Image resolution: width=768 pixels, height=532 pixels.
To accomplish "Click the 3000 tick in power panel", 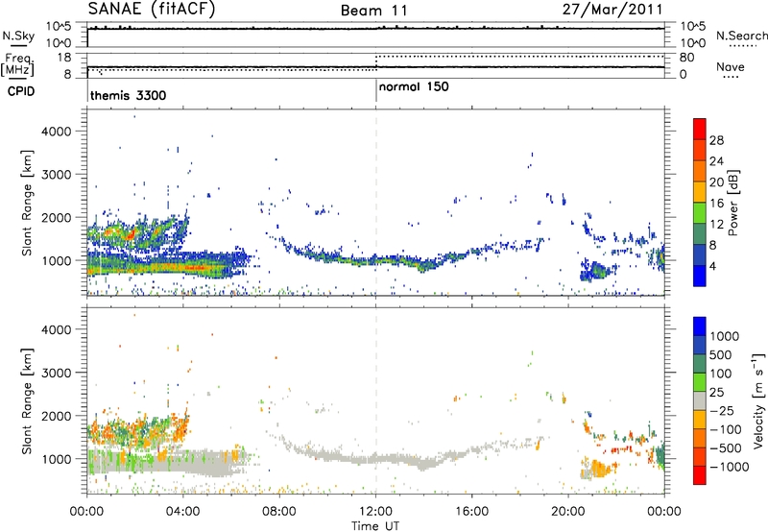I will click(x=57, y=175).
